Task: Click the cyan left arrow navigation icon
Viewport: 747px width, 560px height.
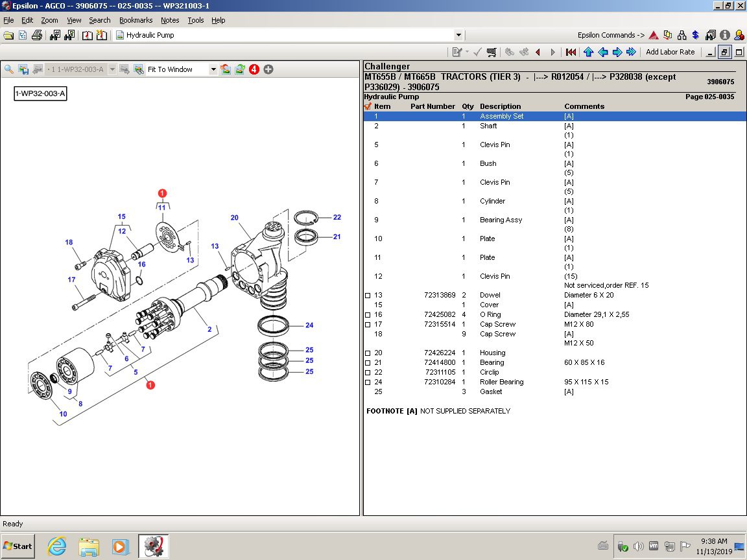Action: pos(602,52)
